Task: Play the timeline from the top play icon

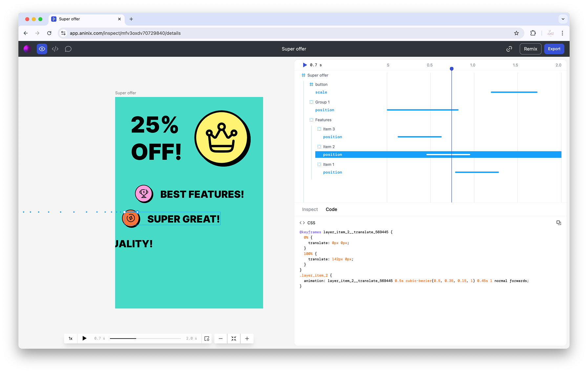Action: [x=305, y=65]
